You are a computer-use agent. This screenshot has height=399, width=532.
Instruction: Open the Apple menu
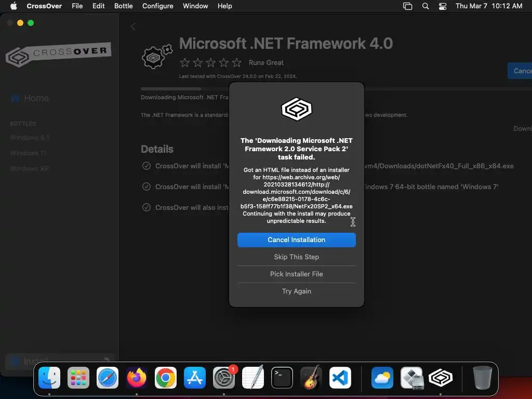point(14,6)
